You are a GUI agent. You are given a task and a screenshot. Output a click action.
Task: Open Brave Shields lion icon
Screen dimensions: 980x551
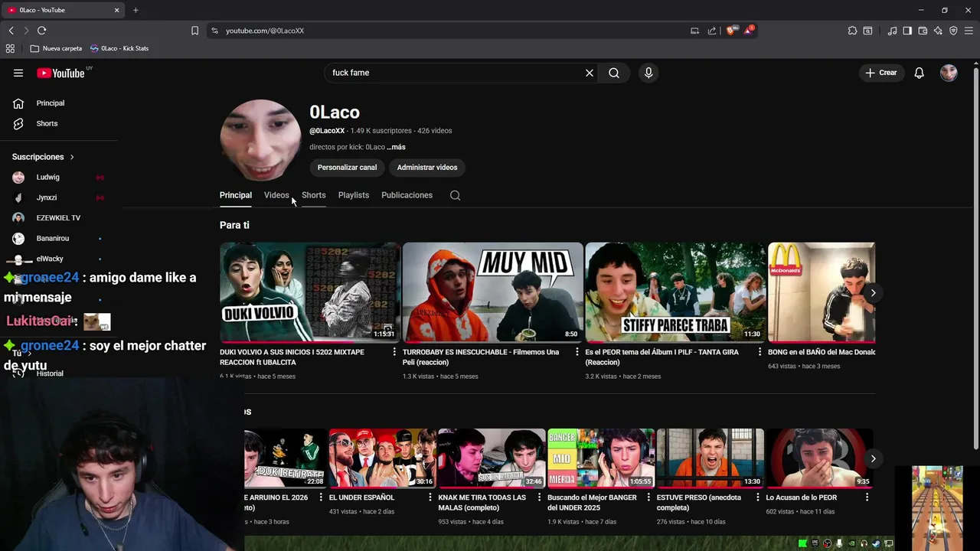coord(731,31)
